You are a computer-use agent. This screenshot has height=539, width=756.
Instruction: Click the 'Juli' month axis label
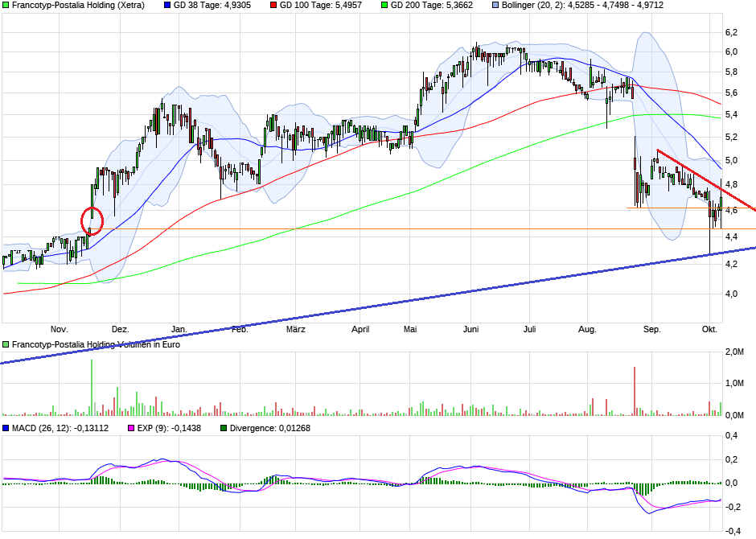tap(530, 329)
